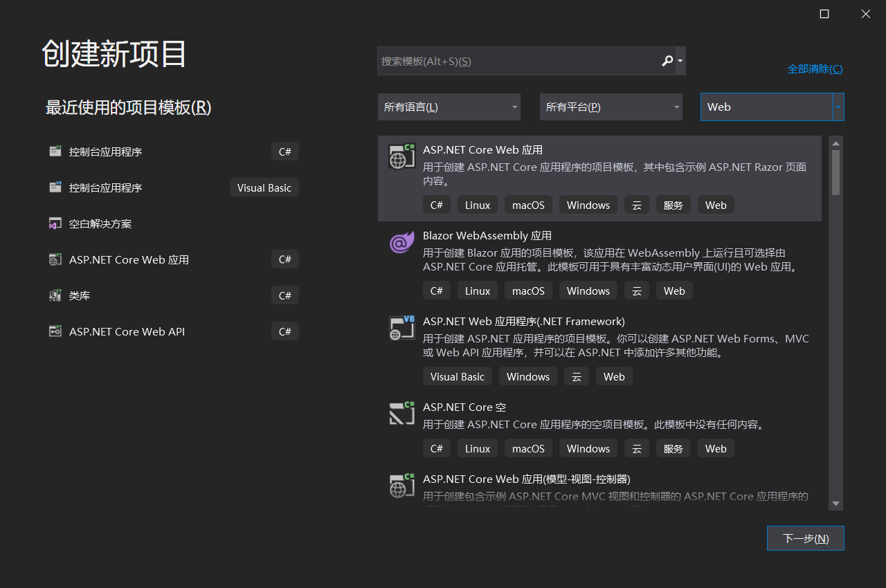Click Windows tag under ASP.NET Core Web 应用
Screen dimensions: 886x588
pos(588,205)
